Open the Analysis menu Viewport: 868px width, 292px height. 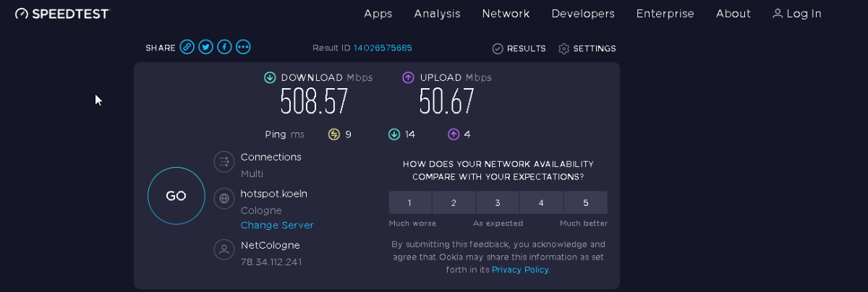[438, 14]
